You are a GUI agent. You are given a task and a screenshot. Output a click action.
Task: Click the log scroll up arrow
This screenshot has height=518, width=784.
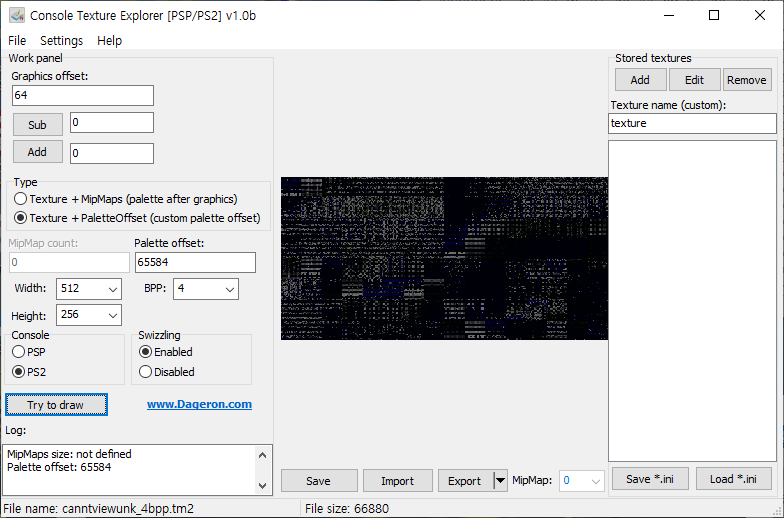coord(262,455)
